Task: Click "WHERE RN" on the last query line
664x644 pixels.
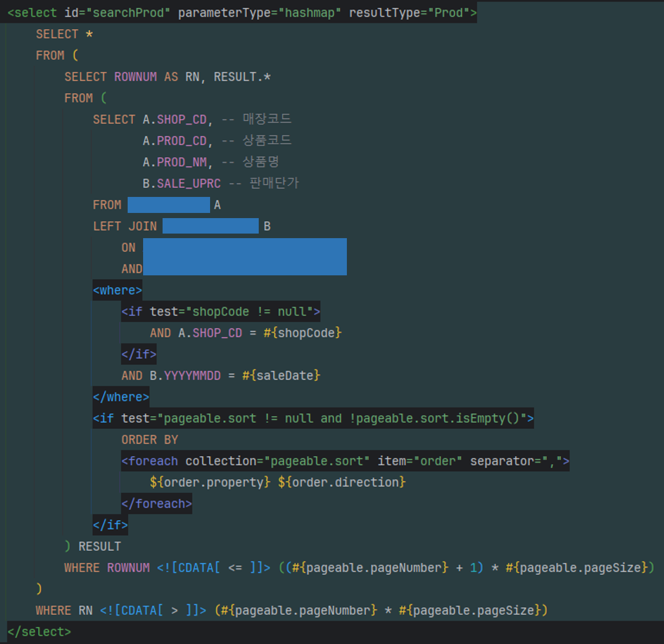Action: tap(64, 611)
